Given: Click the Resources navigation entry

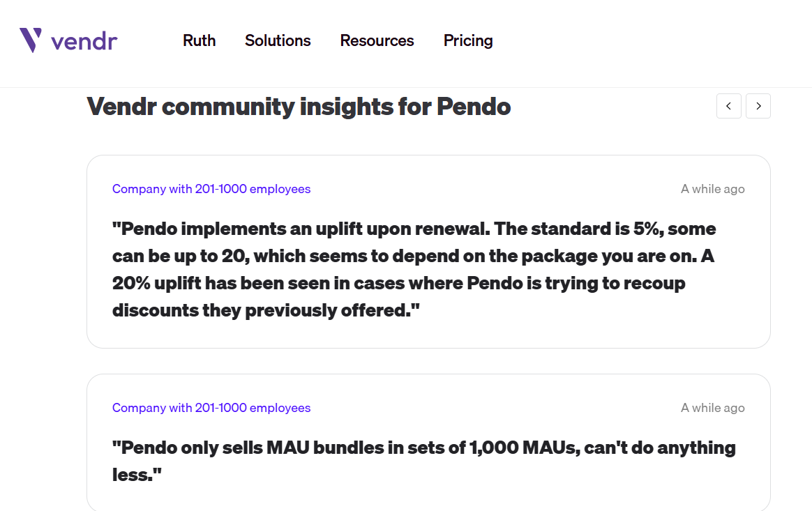Looking at the screenshot, I should [377, 41].
